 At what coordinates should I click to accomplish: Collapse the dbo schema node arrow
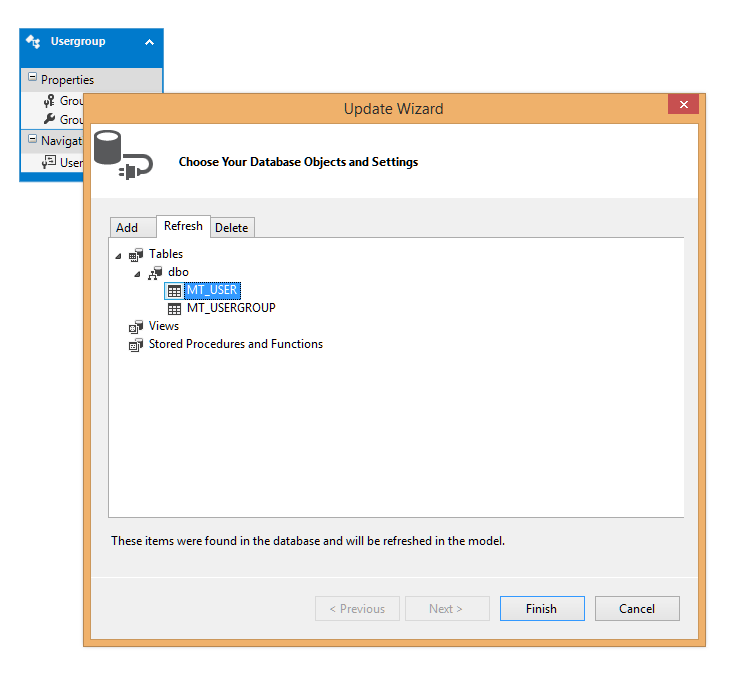pos(138,274)
